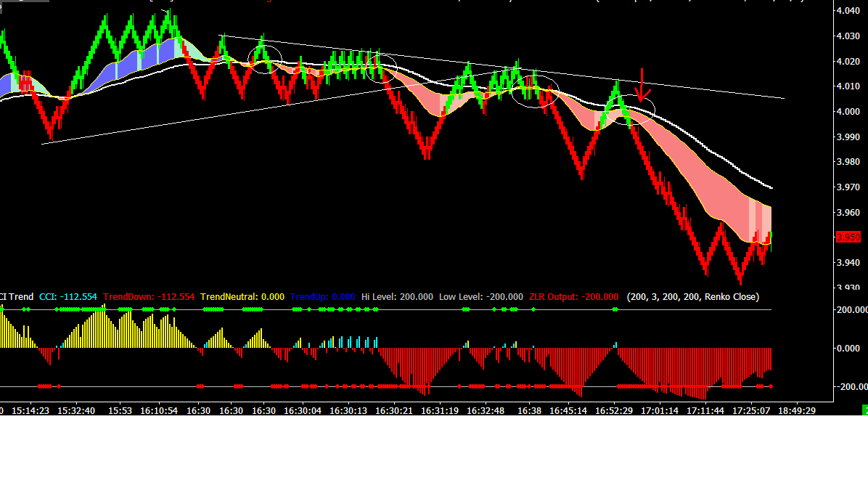The width and height of the screenshot is (868, 488).
Task: Click the 3.980 price axis label
Action: coord(848,162)
